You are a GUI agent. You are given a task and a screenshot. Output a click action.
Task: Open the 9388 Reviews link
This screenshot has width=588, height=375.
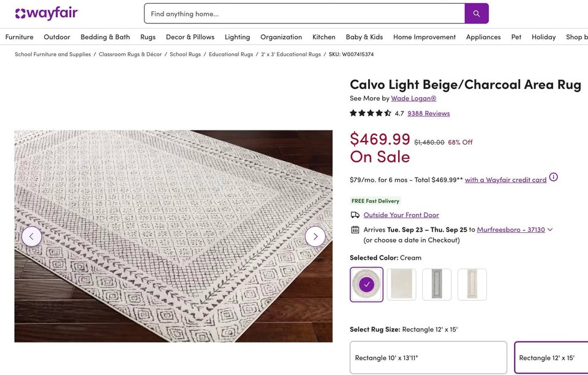click(x=428, y=113)
